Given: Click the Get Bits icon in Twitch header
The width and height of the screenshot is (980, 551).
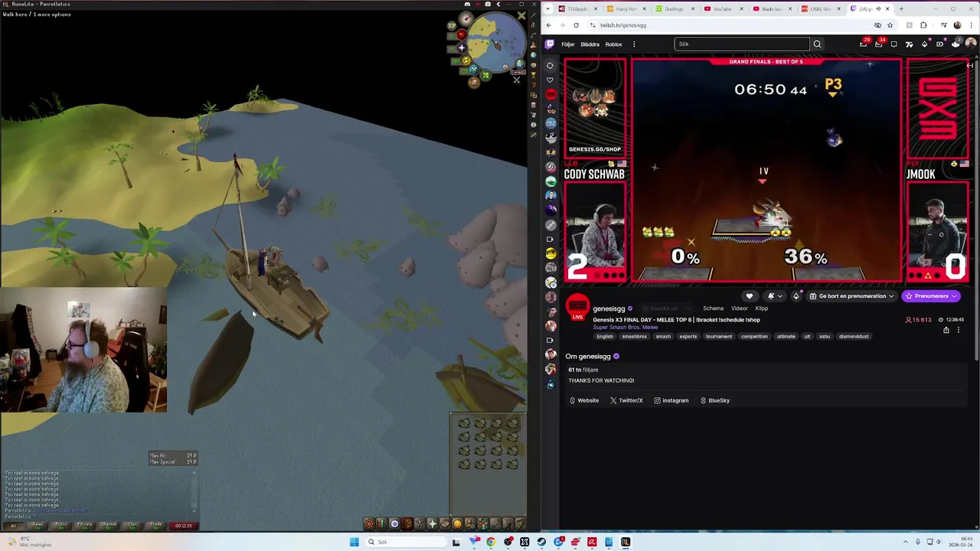Looking at the screenshot, I should 925,44.
